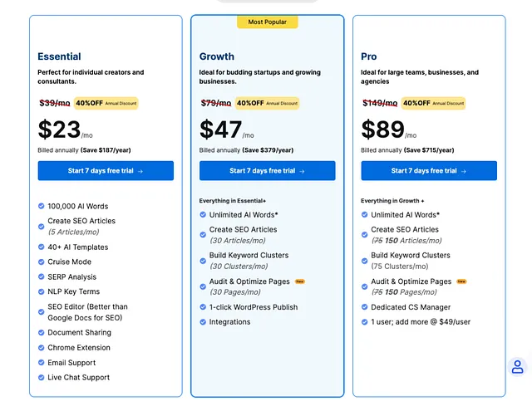Click the New badge in Pro plan

click(461, 281)
